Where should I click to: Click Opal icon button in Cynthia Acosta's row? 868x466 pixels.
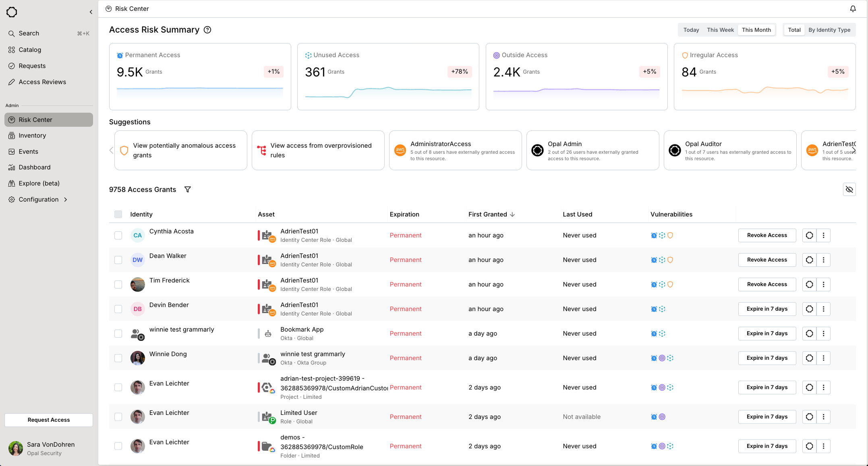809,235
